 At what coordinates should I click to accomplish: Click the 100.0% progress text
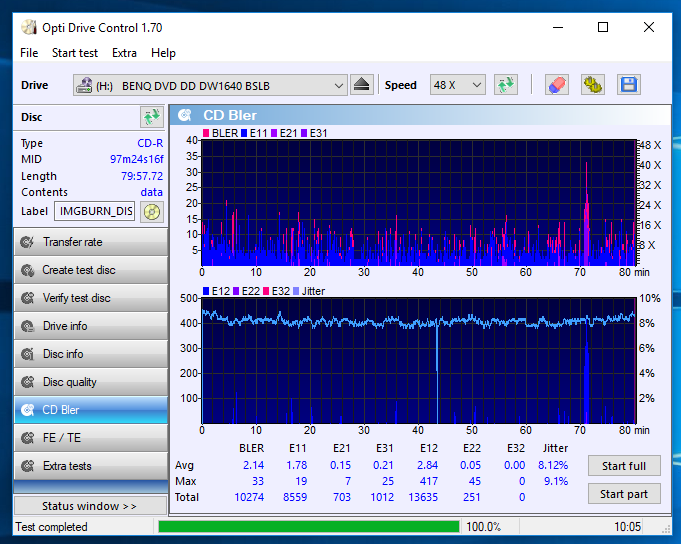(x=483, y=527)
